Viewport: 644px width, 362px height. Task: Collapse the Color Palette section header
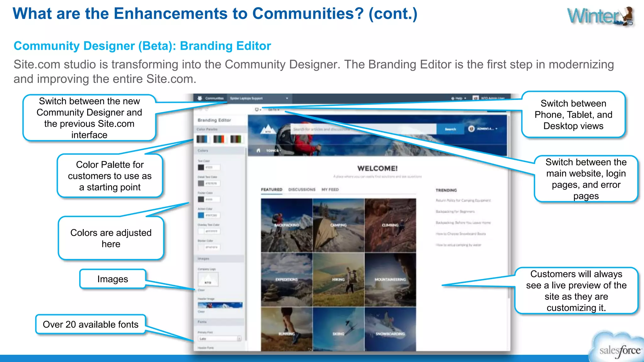coord(220,129)
